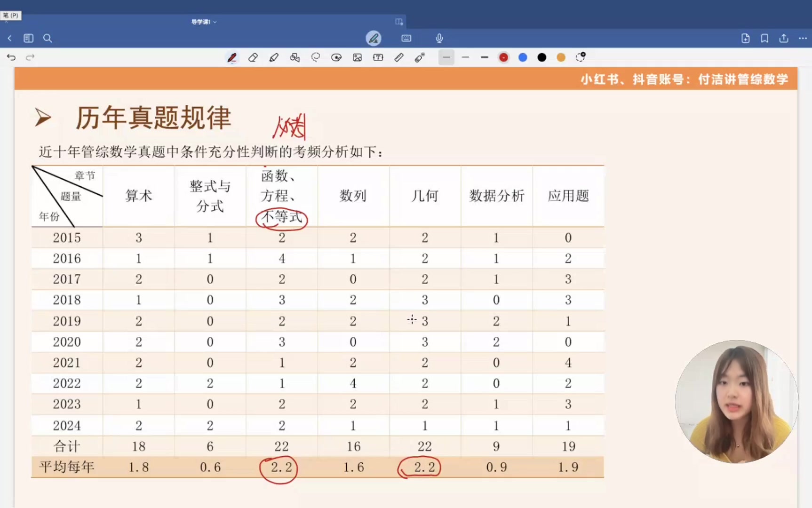The image size is (812, 508).
Task: Click the 应用题 column header
Action: click(568, 196)
